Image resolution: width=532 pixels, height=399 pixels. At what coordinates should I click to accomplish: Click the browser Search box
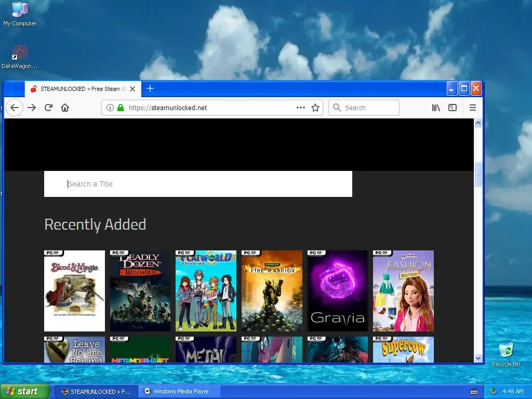point(364,108)
